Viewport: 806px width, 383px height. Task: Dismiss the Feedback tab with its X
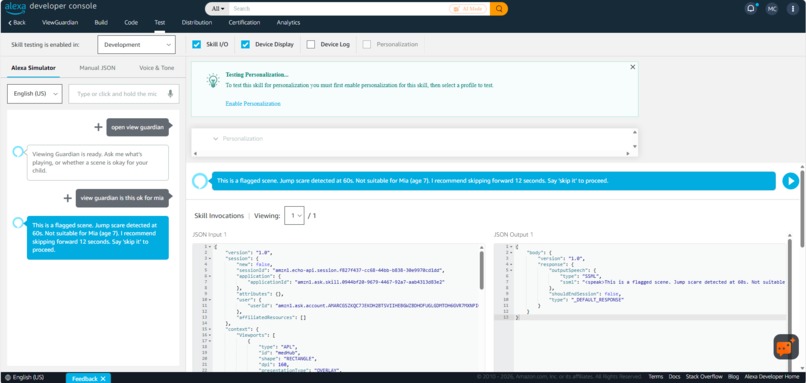[x=103, y=378]
